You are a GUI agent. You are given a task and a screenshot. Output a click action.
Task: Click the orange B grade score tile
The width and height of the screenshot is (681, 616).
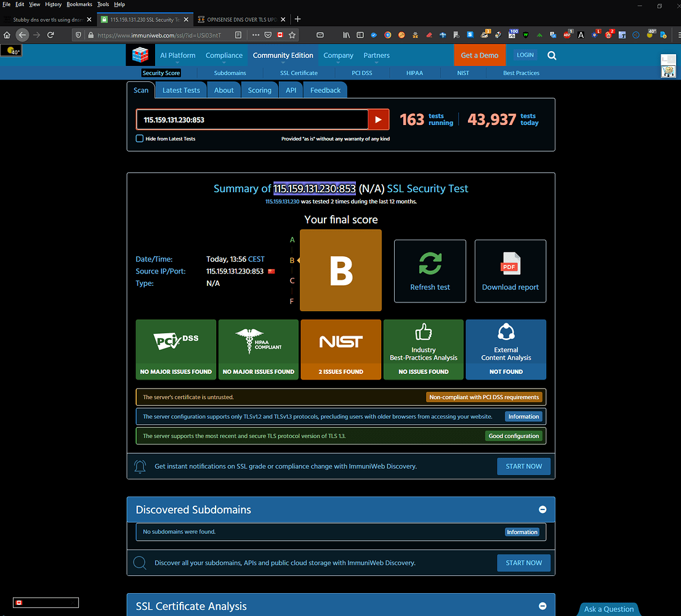click(x=341, y=270)
